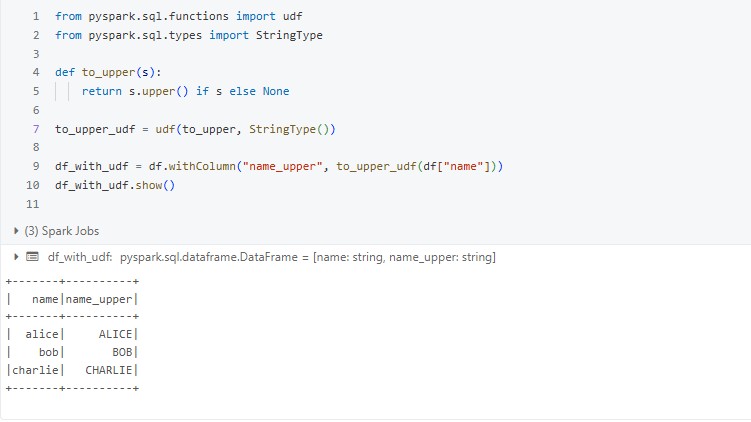Click the '(3) Spark Jobs' label

[62, 231]
